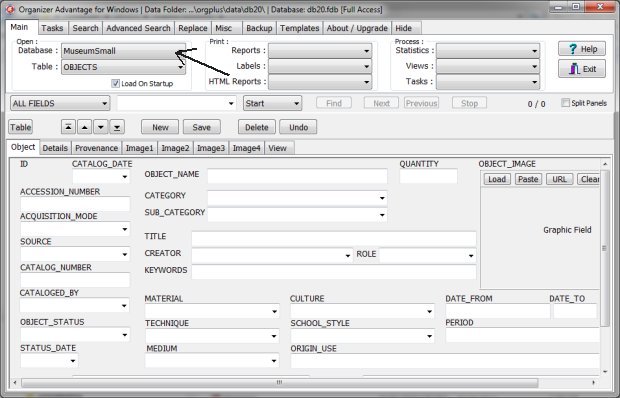
Task: Expand the SOURCE dropdown
Action: pos(125,255)
